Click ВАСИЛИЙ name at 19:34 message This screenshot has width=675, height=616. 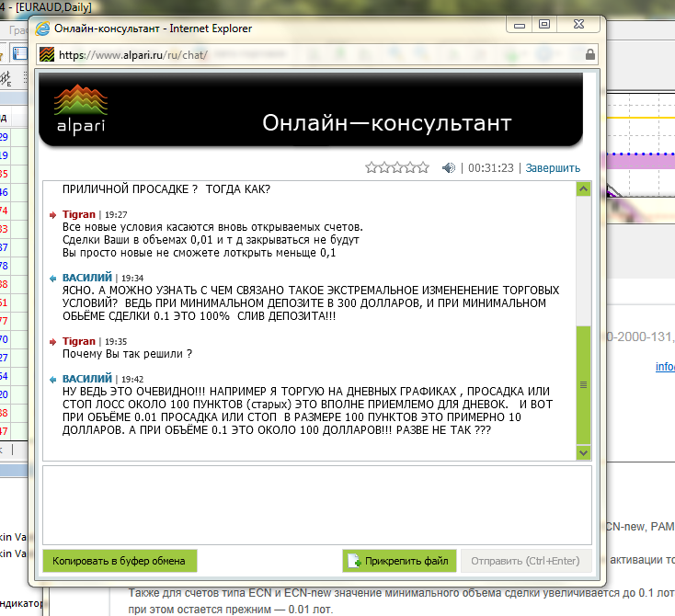click(x=87, y=278)
